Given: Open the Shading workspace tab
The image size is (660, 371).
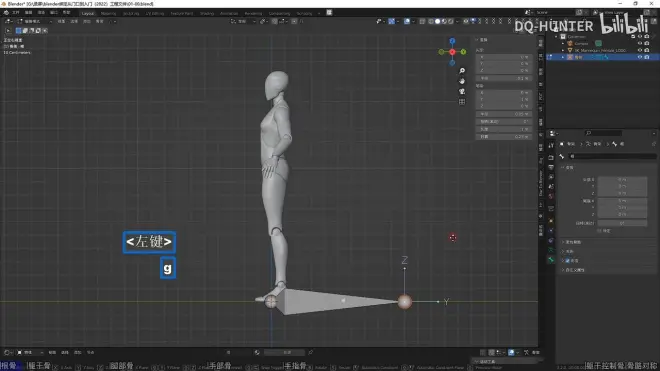Looking at the screenshot, I should point(207,13).
